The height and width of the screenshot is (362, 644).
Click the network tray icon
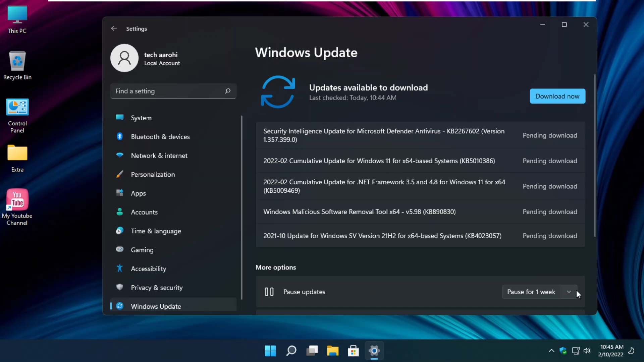[576, 351]
